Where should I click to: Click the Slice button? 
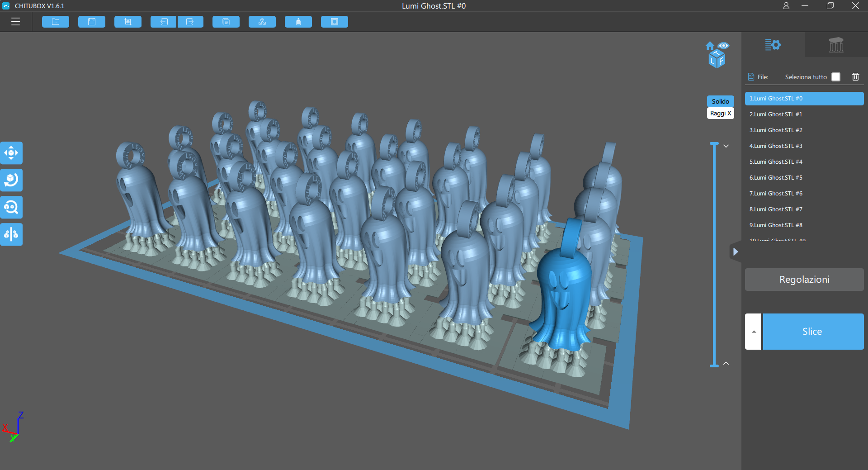point(813,332)
